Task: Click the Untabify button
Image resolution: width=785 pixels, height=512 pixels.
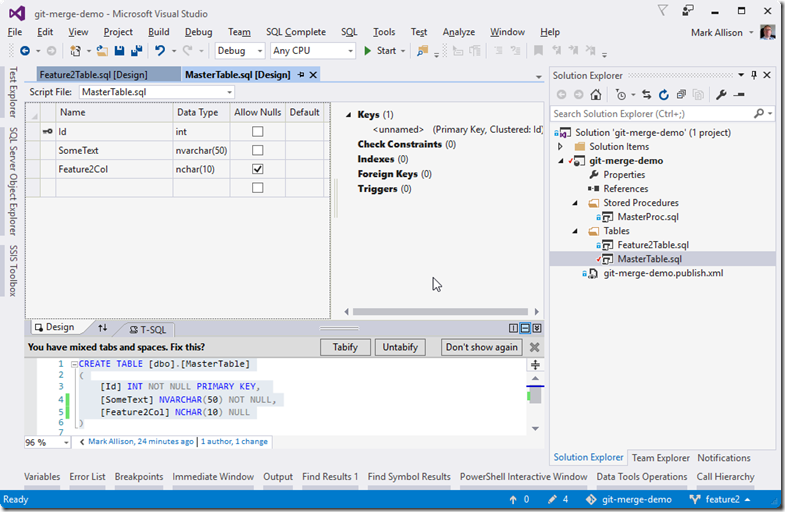Action: pyautogui.click(x=400, y=347)
